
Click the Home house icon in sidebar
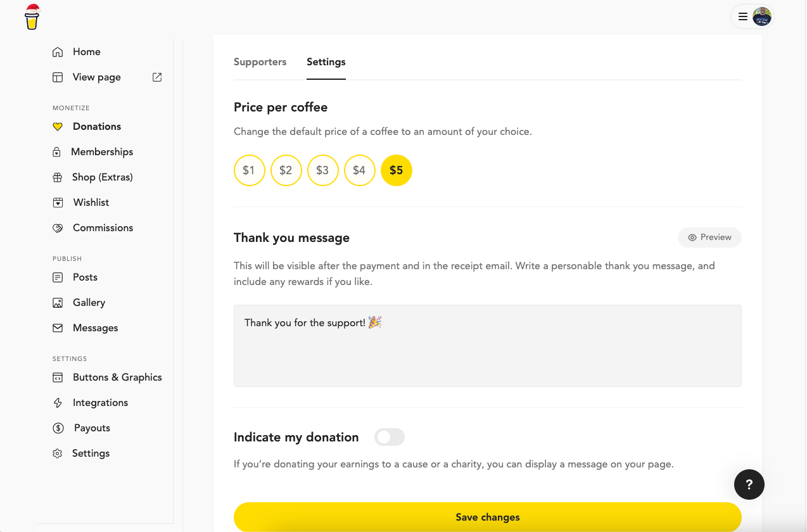58,52
